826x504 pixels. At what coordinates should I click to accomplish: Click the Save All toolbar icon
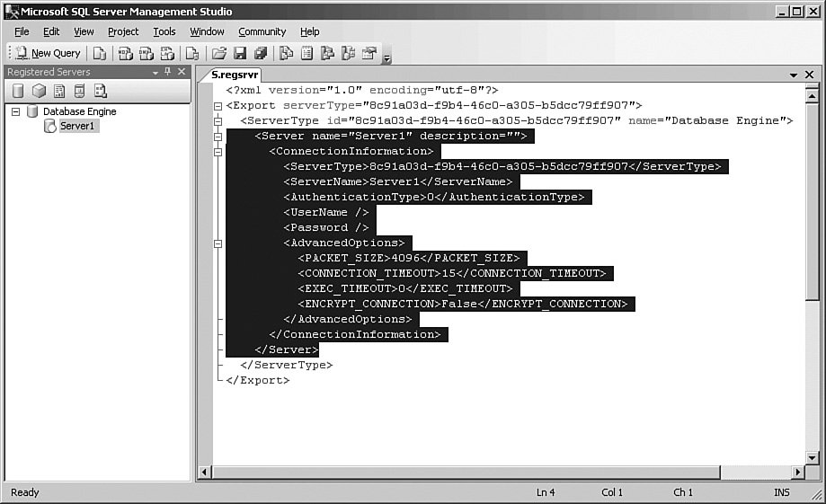(261, 53)
